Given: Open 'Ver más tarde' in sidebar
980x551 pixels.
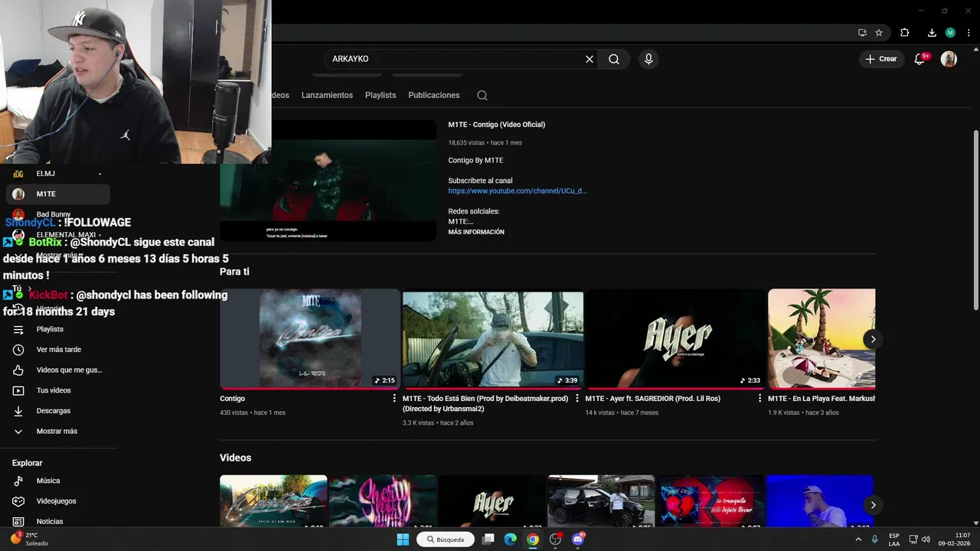Looking at the screenshot, I should click(59, 350).
